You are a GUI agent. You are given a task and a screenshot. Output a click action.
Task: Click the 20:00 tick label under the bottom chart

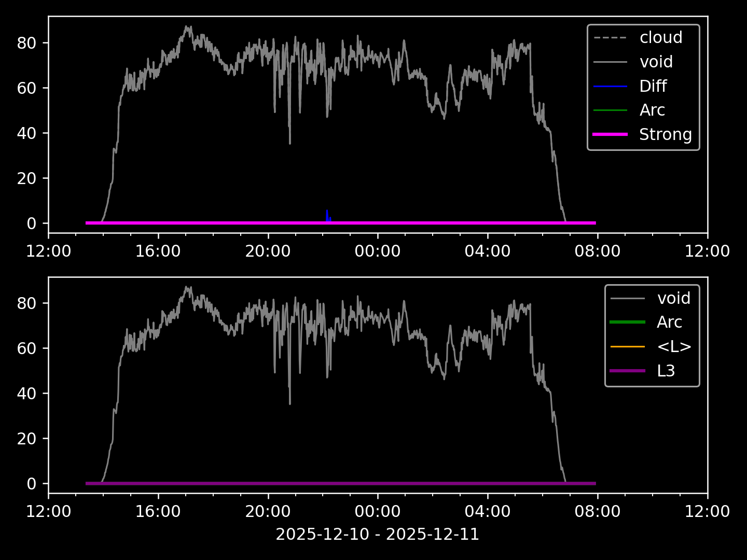coord(268,512)
